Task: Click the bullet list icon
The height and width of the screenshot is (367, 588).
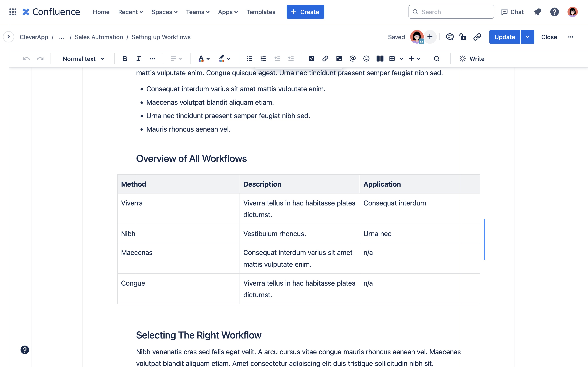Action: [250, 58]
